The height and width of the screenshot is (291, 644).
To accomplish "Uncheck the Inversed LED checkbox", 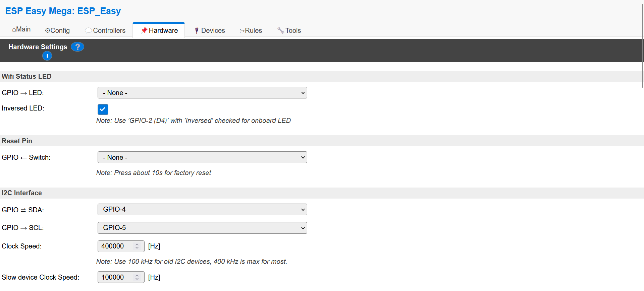I will click(x=103, y=109).
